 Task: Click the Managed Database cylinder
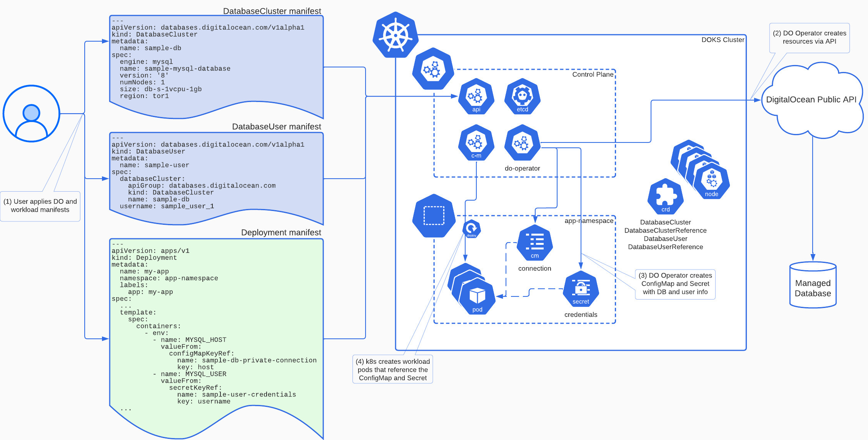tap(813, 285)
